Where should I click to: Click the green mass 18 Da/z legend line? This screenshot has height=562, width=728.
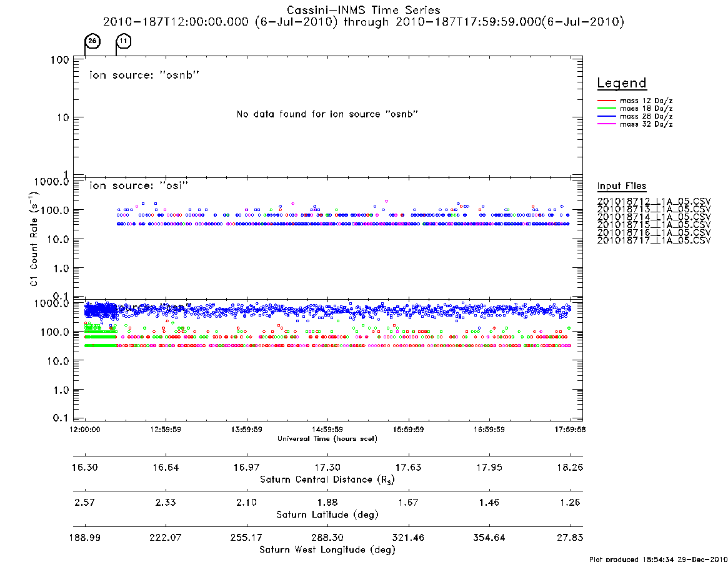point(606,109)
